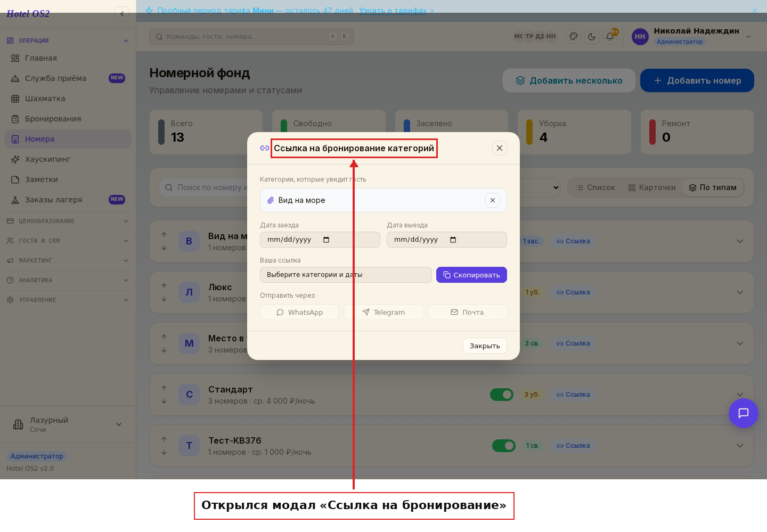
Task: Open Хаускипинг in sidebar
Action: (x=68, y=159)
